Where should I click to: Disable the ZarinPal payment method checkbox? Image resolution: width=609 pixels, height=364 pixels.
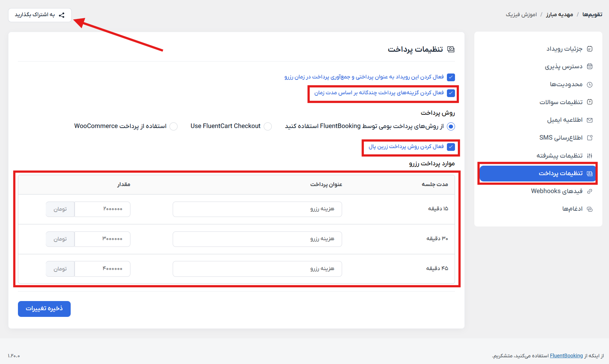(451, 147)
